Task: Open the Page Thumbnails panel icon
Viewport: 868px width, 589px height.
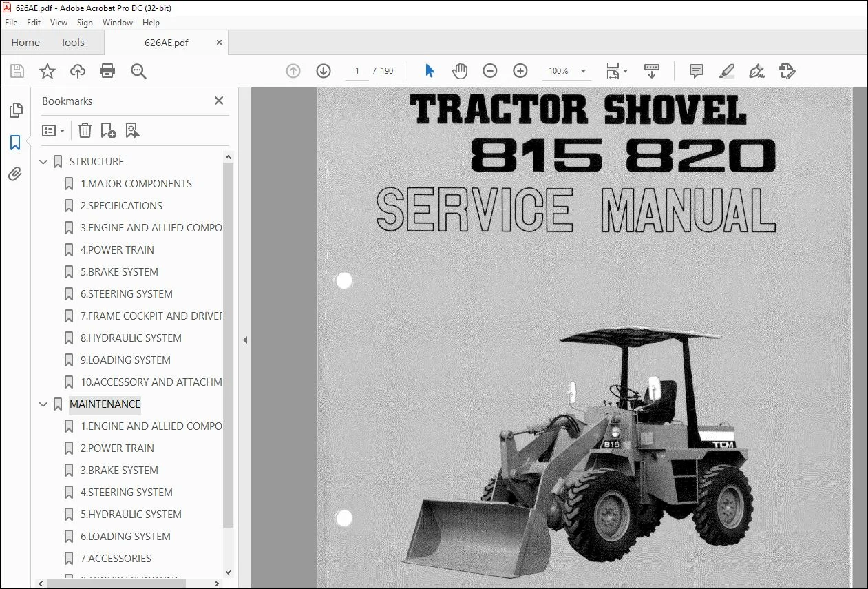Action: [15, 110]
